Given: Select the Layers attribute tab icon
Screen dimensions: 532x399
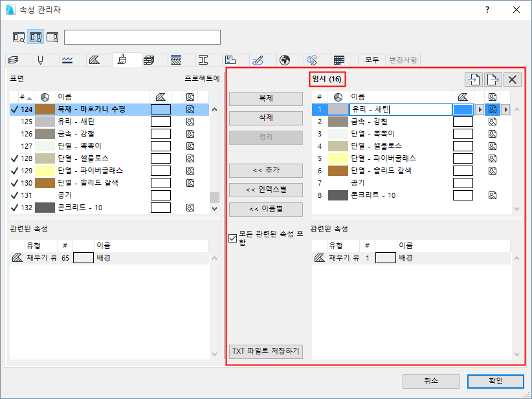Looking at the screenshot, I should tap(14, 60).
